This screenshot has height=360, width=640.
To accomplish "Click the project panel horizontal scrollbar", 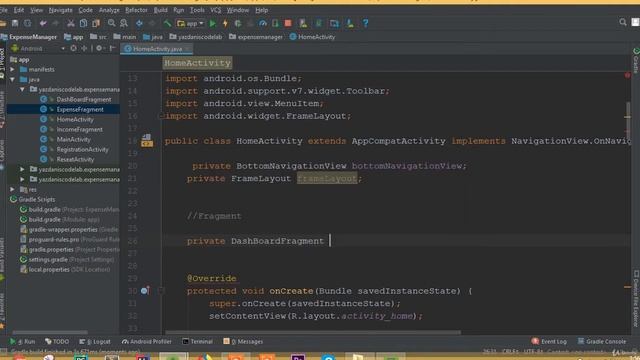I will pos(50,332).
